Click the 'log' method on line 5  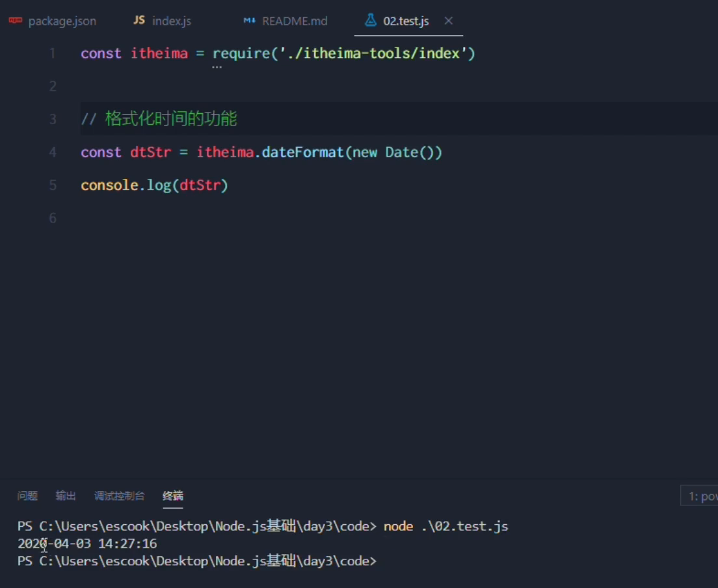tap(159, 185)
